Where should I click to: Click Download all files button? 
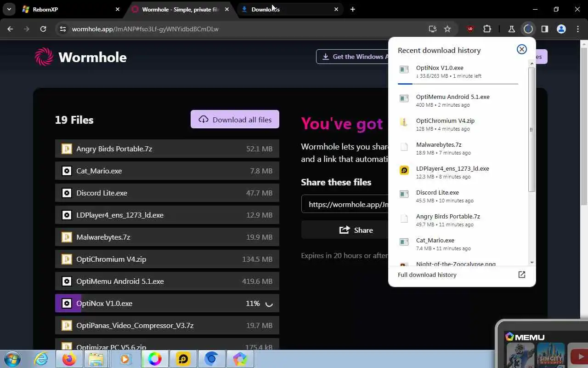pyautogui.click(x=235, y=120)
